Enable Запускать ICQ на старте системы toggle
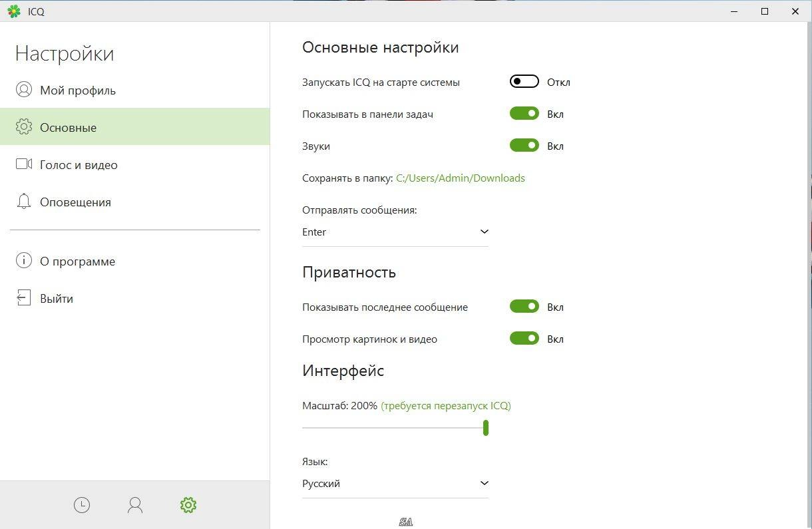The image size is (812, 529). click(x=524, y=82)
